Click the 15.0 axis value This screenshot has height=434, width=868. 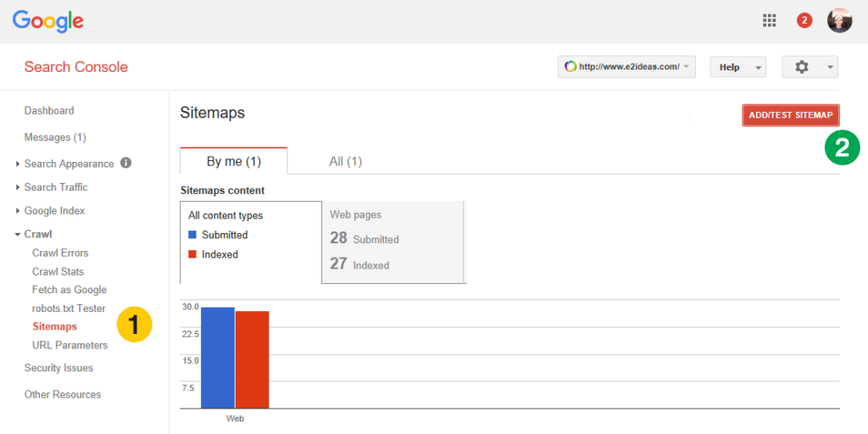(191, 360)
